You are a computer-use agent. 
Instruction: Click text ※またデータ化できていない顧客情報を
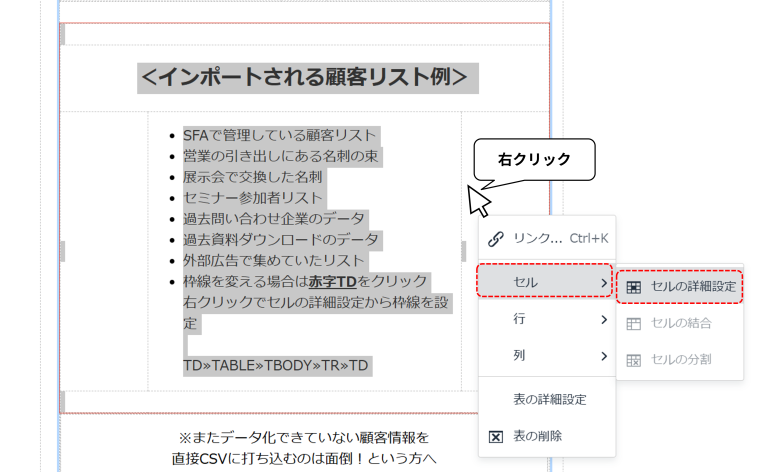(304, 437)
